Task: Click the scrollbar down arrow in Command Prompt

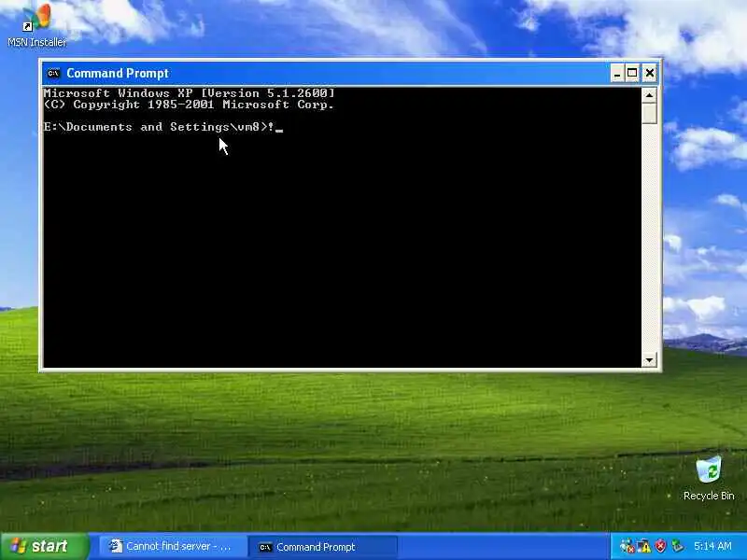Action: [x=649, y=360]
